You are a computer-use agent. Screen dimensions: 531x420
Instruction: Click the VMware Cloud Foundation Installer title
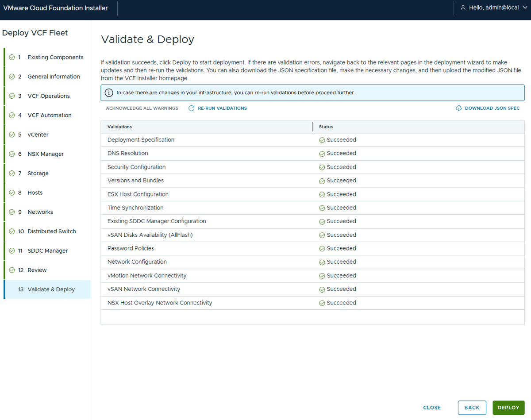[x=55, y=8]
